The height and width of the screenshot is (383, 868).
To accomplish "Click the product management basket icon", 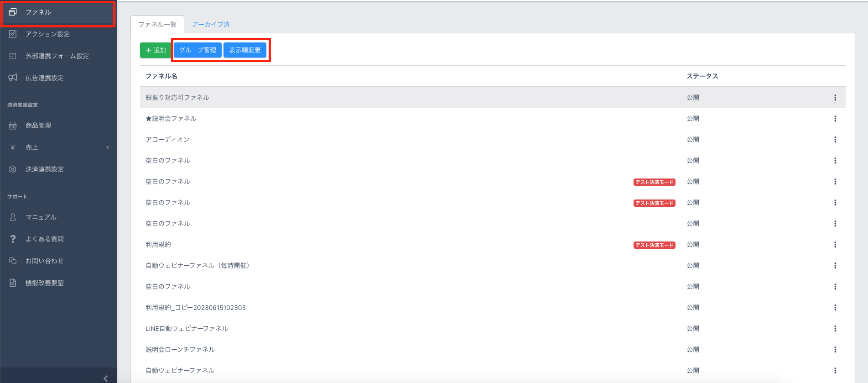I will [x=13, y=126].
